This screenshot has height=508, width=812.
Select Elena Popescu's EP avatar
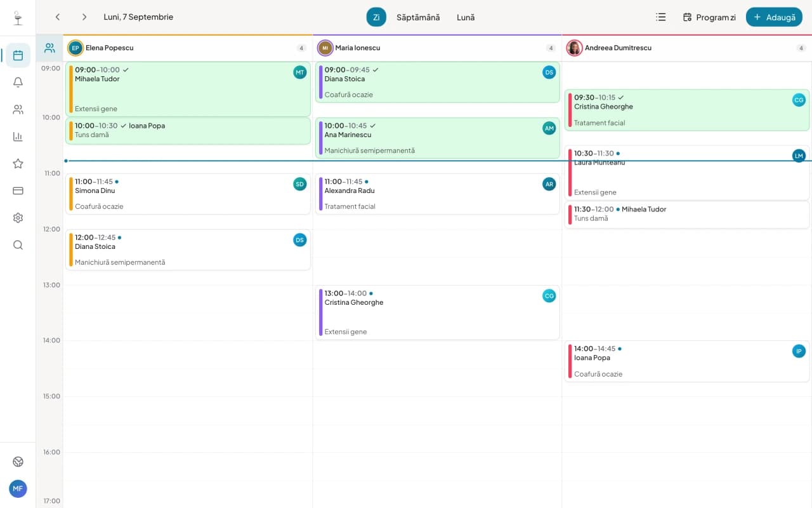(75, 48)
